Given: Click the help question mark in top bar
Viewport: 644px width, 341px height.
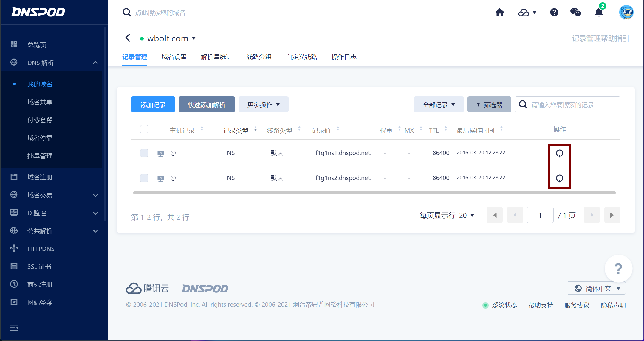Looking at the screenshot, I should [x=554, y=13].
